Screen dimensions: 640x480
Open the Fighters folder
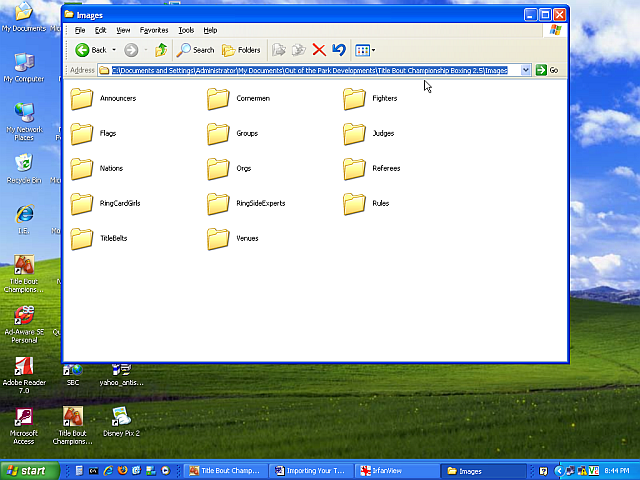click(370, 99)
